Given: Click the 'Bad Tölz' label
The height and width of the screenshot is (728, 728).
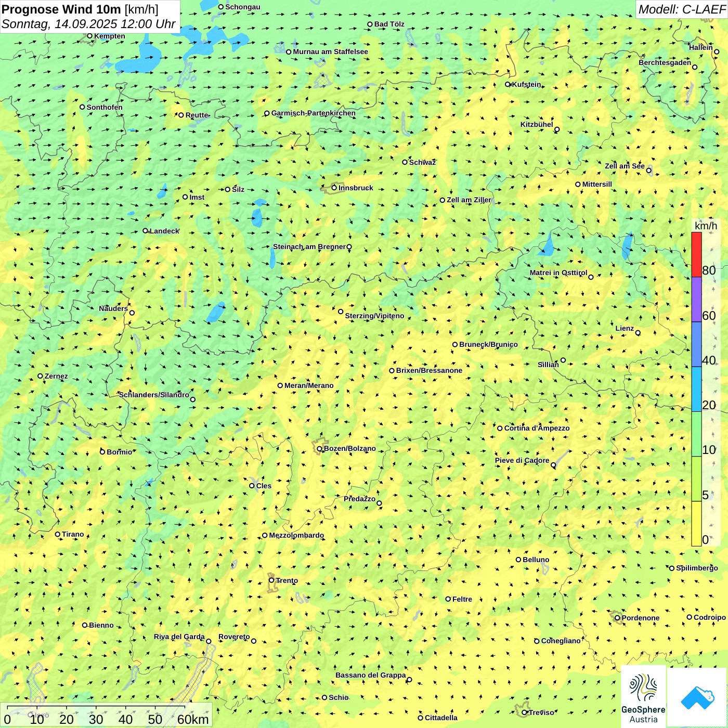Looking at the screenshot, I should (389, 24).
